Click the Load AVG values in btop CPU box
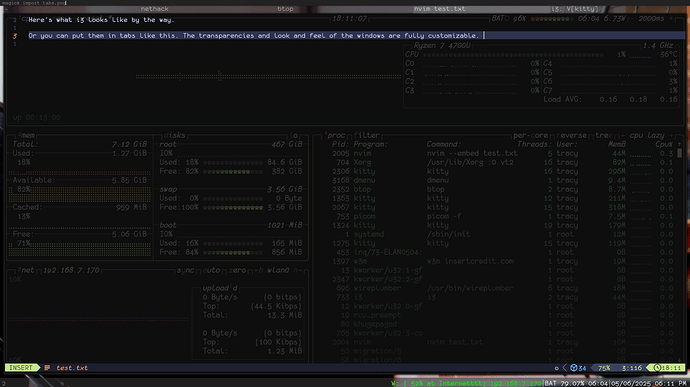 [638, 100]
